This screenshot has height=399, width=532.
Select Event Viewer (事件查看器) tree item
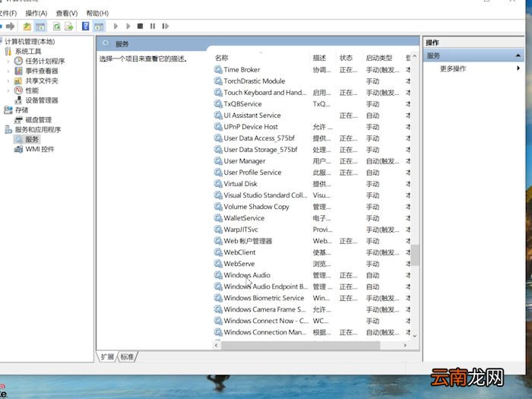pyautogui.click(x=42, y=71)
